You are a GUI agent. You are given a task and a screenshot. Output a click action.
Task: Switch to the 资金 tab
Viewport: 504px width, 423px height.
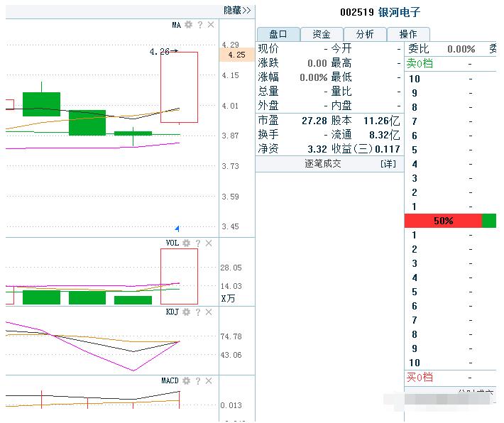pos(322,34)
